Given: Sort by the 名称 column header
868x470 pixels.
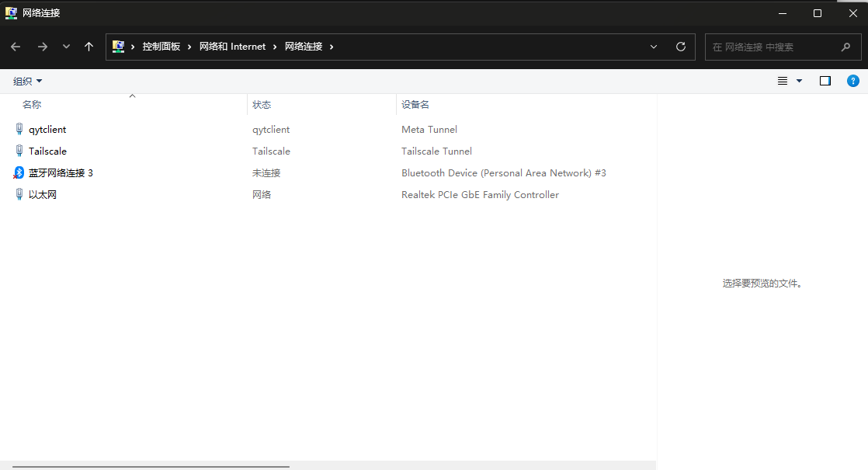Looking at the screenshot, I should 32,105.
